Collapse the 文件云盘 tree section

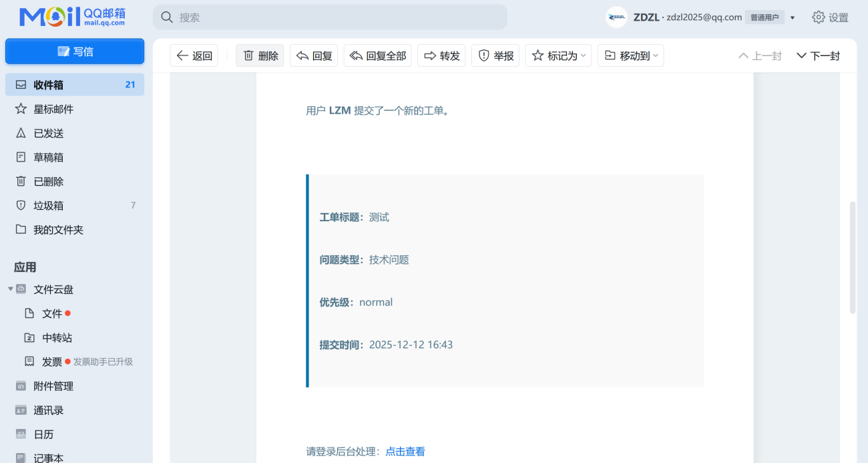11,289
